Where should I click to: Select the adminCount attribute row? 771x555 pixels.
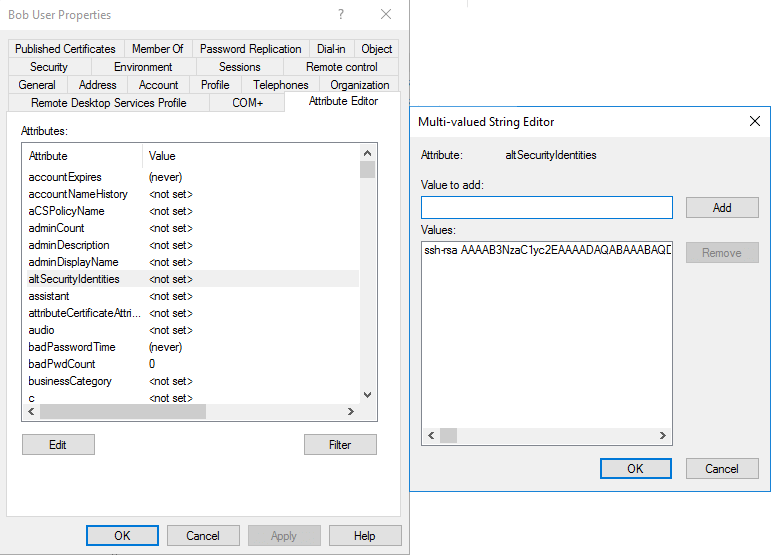coord(192,228)
